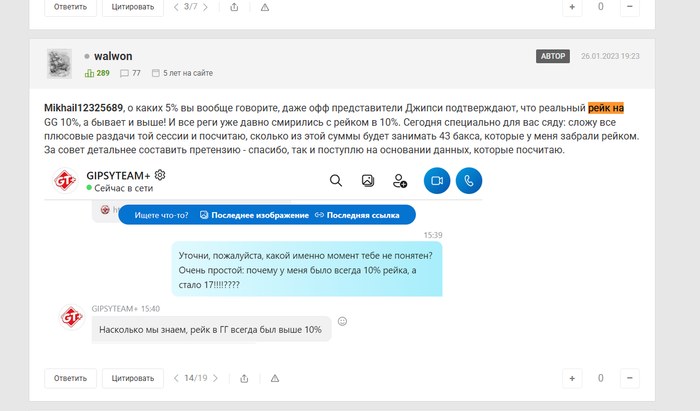Click calendar icon by 5 лет на сайте
Viewport: 700px width, 411px height.
155,73
